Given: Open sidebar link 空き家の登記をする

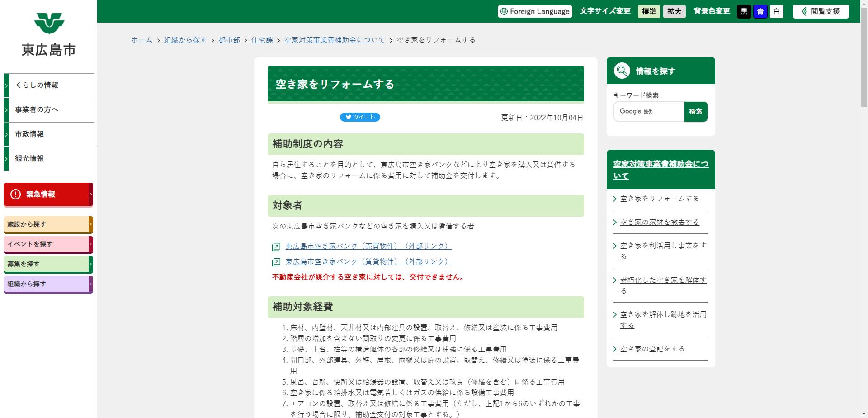Looking at the screenshot, I should (652, 349).
